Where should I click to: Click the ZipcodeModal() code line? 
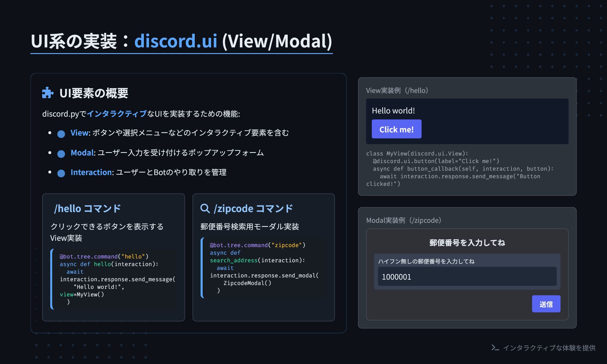(247, 283)
